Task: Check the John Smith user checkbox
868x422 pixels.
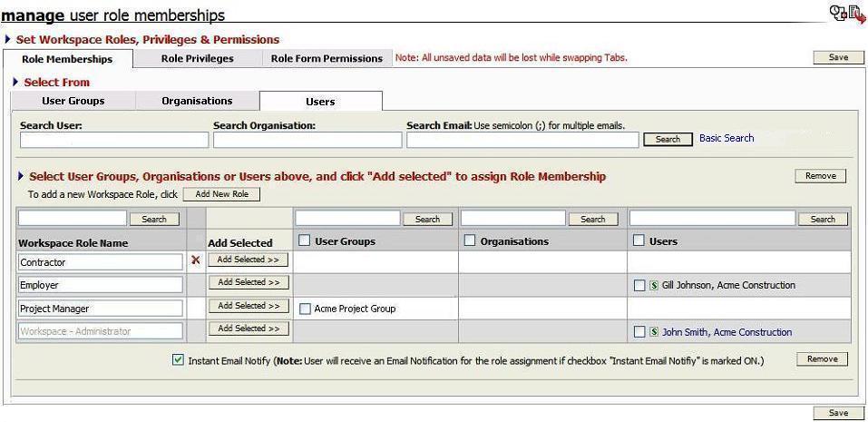Action: (639, 332)
